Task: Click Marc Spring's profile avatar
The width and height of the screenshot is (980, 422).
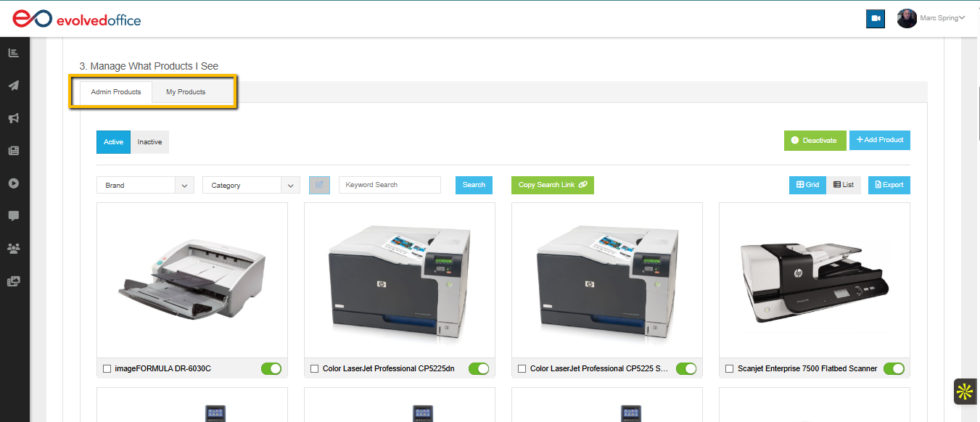Action: point(907,18)
